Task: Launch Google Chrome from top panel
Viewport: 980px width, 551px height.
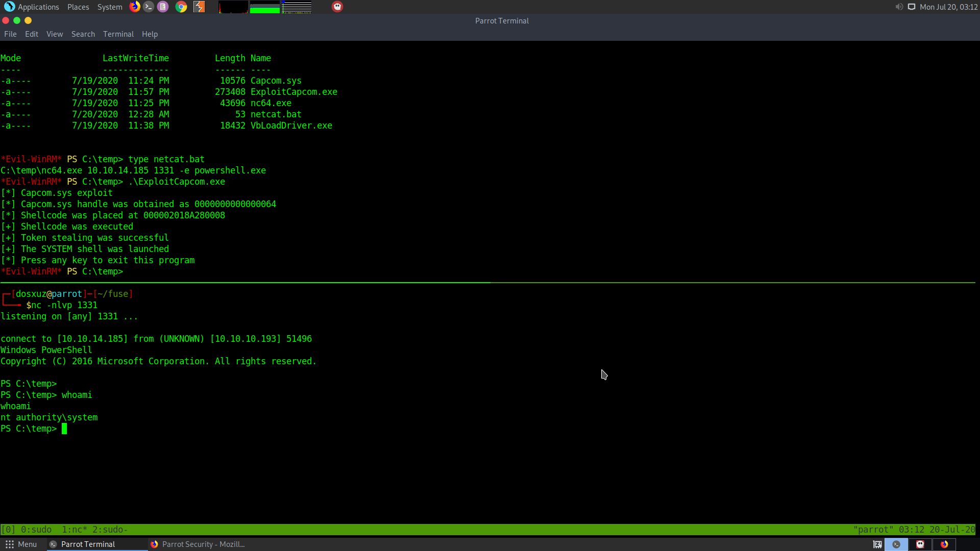Action: point(181,7)
